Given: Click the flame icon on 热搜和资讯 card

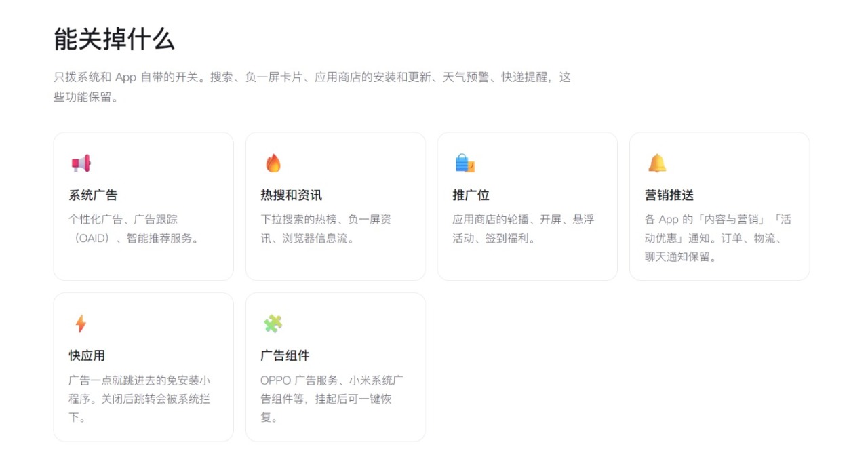Looking at the screenshot, I should pos(273,163).
